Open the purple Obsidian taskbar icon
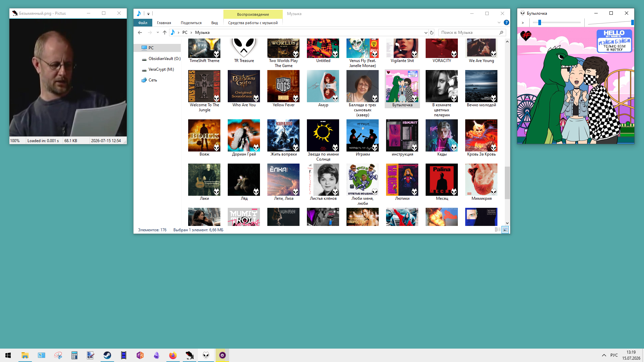644x362 pixels. pyautogui.click(x=157, y=355)
